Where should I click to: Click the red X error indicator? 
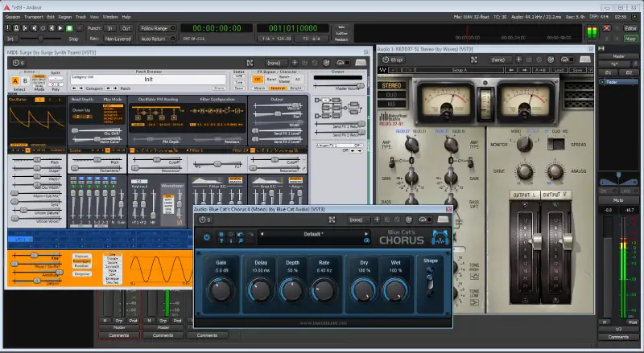coord(606,28)
